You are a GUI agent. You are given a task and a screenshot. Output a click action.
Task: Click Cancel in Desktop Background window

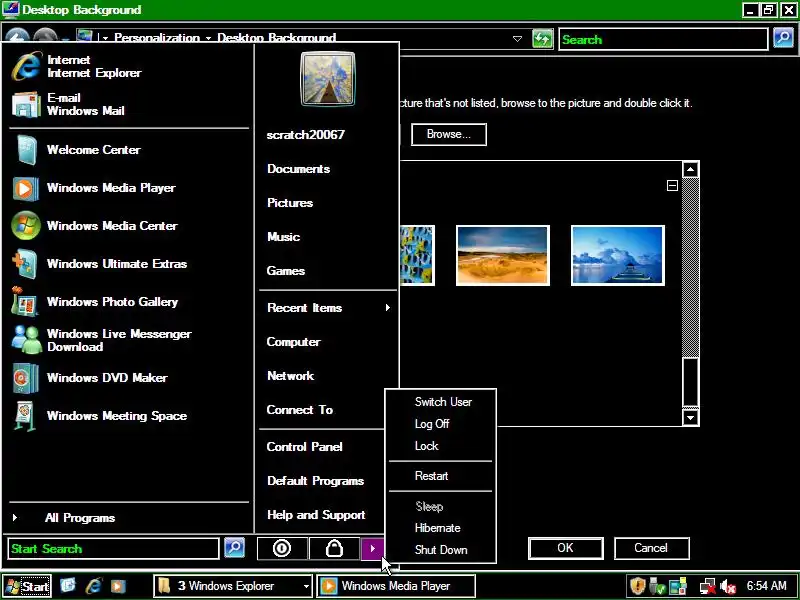[651, 548]
